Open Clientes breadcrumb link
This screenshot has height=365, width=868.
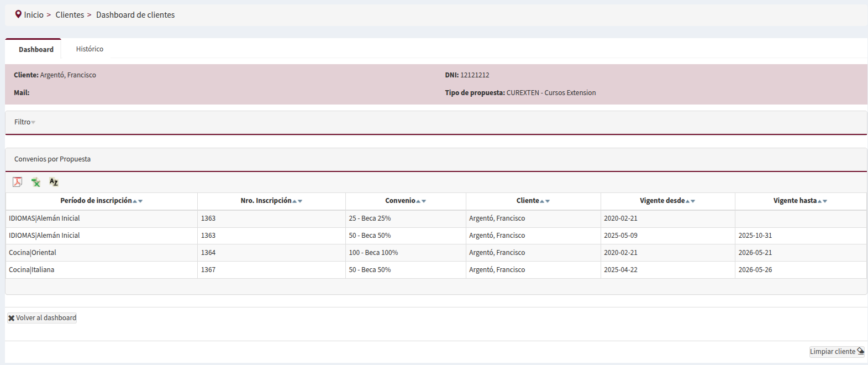coord(70,15)
